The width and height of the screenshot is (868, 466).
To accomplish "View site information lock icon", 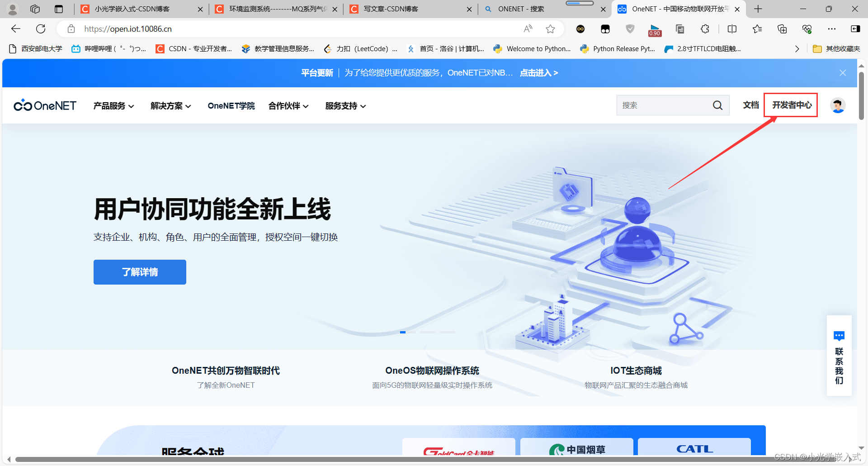I will click(x=71, y=29).
